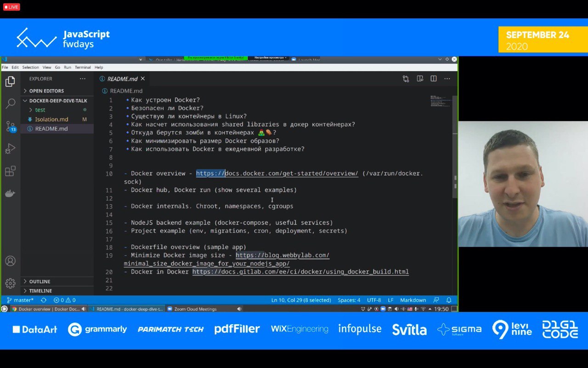588x368 pixels.
Task: Open the Run menu
Action: pyautogui.click(x=68, y=67)
